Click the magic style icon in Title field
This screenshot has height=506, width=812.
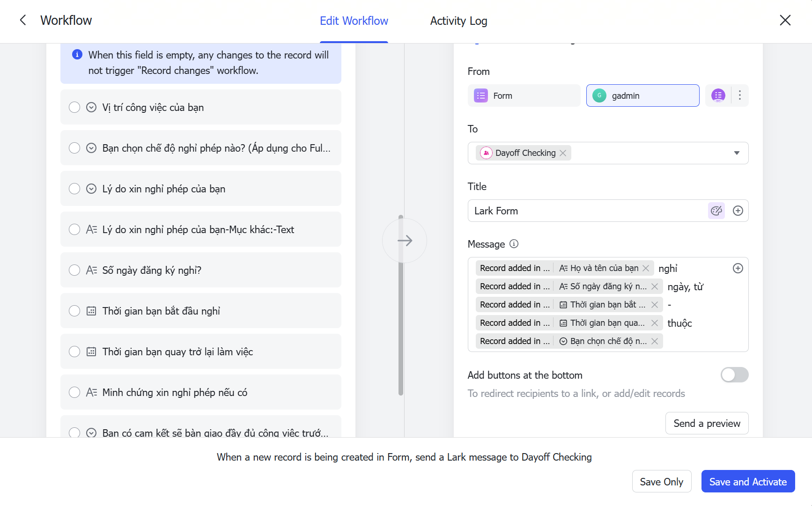click(716, 211)
